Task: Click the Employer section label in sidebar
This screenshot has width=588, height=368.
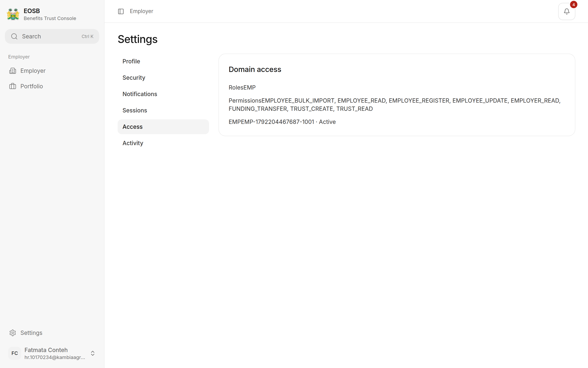Action: [x=19, y=57]
